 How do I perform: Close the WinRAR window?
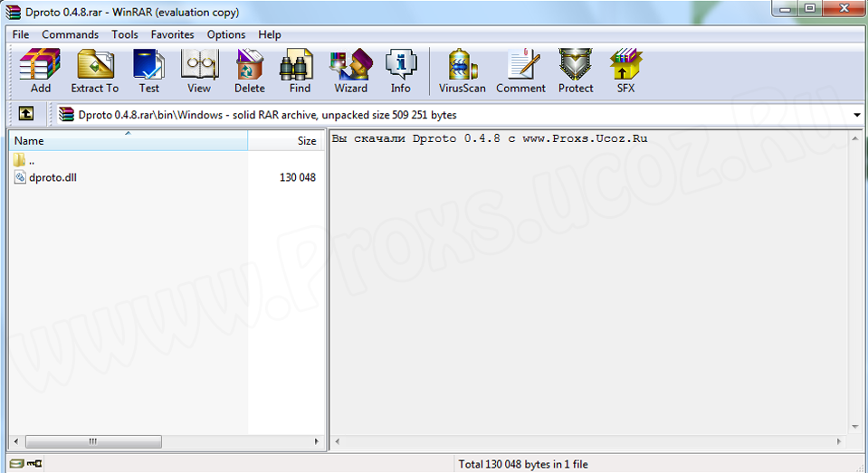(x=844, y=8)
